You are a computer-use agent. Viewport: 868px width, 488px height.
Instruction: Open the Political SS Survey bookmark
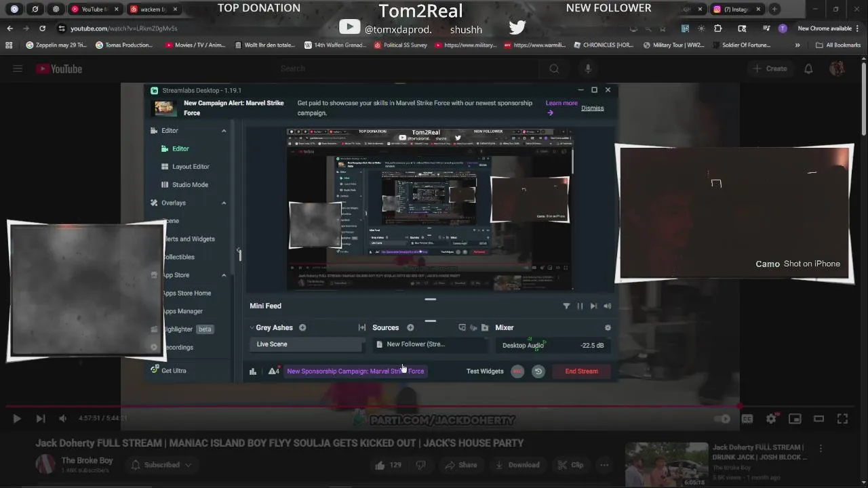tap(400, 45)
